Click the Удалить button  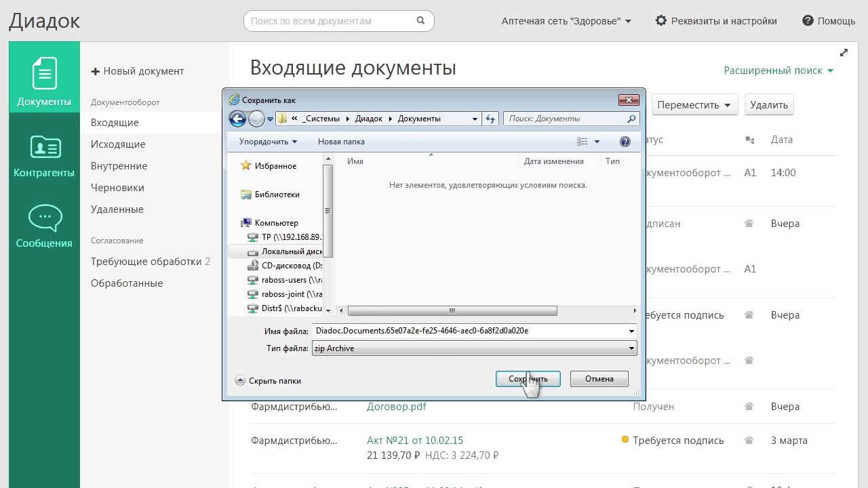[769, 105]
